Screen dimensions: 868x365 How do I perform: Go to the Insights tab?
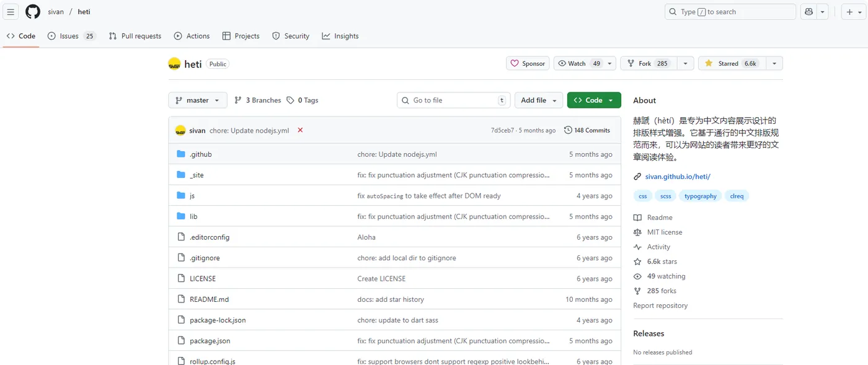click(340, 36)
